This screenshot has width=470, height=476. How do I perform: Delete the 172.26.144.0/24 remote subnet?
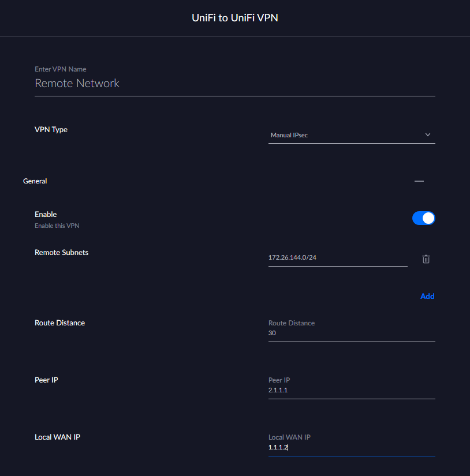426,259
